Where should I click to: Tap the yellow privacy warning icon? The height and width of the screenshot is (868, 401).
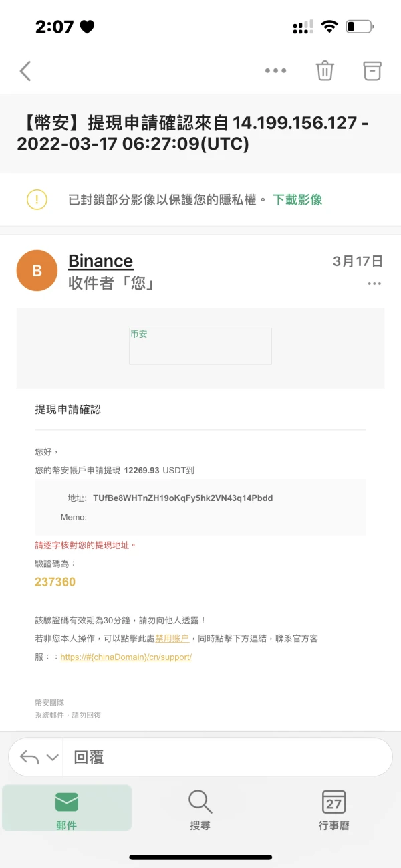37,199
